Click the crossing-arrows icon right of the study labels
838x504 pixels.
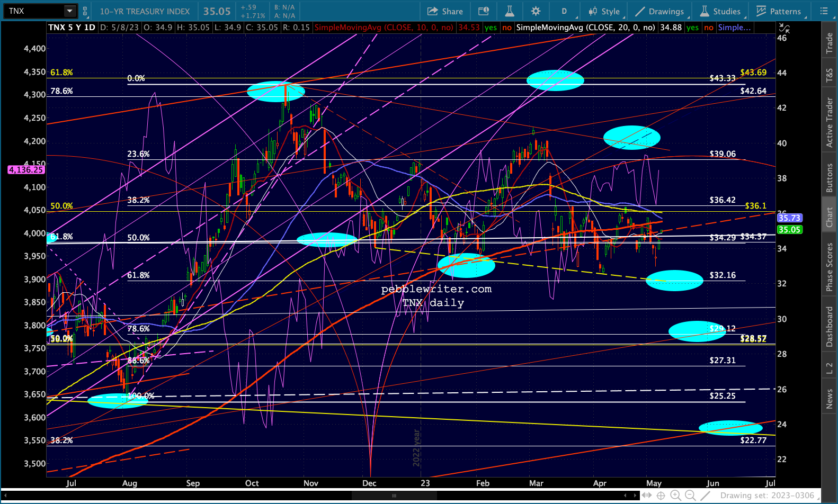[784, 28]
